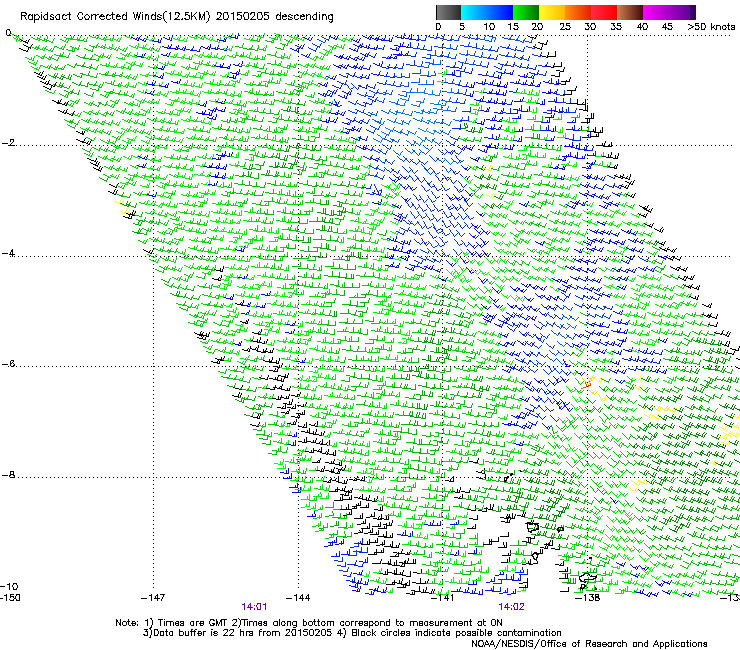Click the red wind barb near -138, -6
Viewport: 740px width, 650px height.
587,384
